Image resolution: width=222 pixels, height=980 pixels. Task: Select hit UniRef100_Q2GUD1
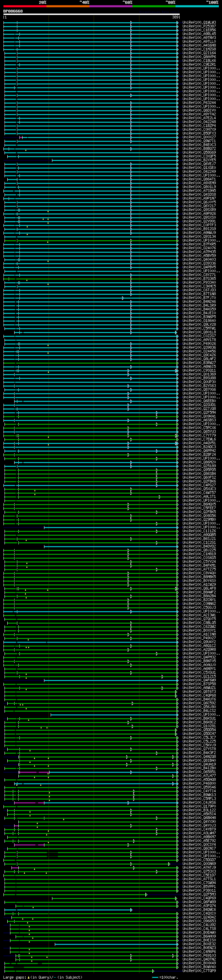pyautogui.click(x=199, y=405)
